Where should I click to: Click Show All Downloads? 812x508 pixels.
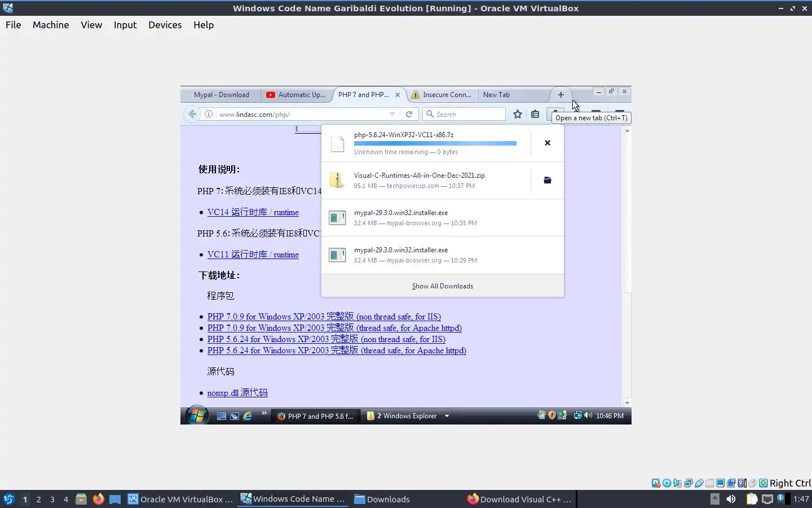point(443,286)
